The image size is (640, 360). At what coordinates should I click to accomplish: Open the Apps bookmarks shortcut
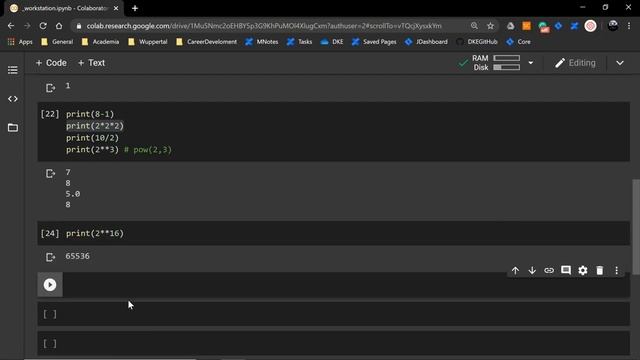tap(20, 42)
